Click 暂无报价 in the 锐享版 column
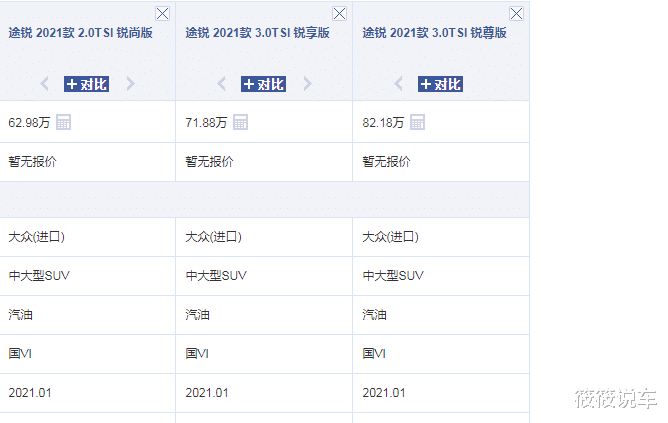Viewport: 668px width, 423px height. (209, 161)
